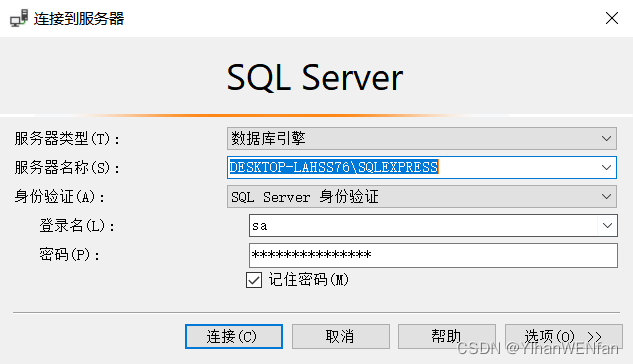
Task: Open the 服务器类型 dropdown arrow
Action: coord(606,138)
